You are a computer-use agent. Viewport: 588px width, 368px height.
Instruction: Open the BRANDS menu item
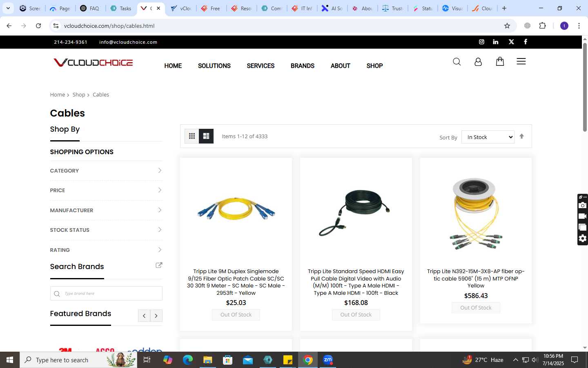[x=303, y=66]
